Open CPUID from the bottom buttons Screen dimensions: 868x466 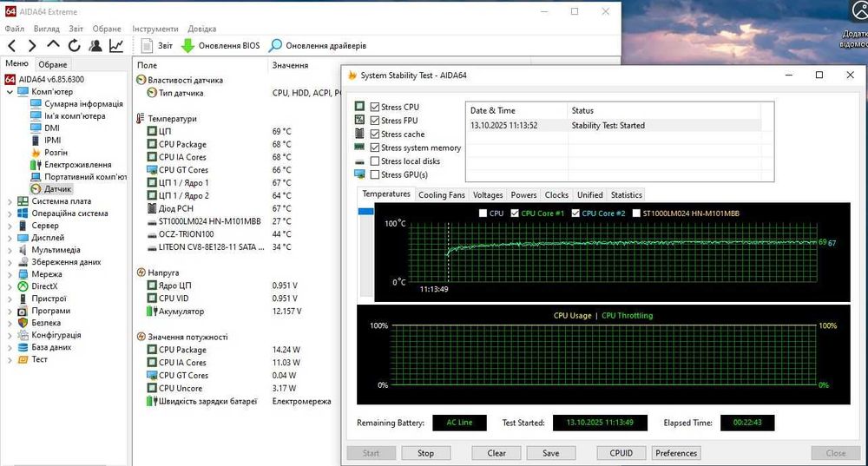coord(621,453)
